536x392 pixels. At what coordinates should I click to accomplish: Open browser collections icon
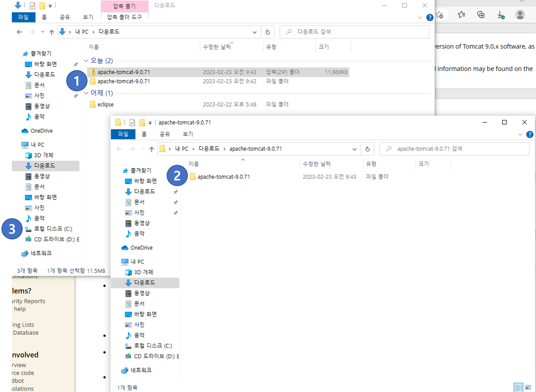pyautogui.click(x=481, y=15)
